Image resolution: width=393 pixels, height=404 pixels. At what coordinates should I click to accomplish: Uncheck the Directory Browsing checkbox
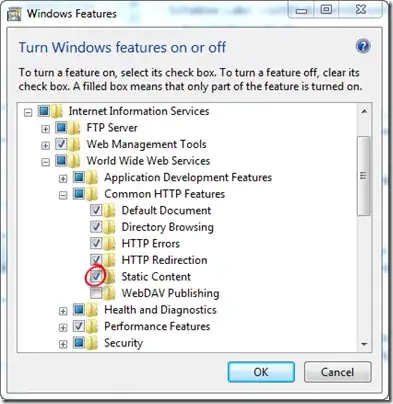[96, 227]
